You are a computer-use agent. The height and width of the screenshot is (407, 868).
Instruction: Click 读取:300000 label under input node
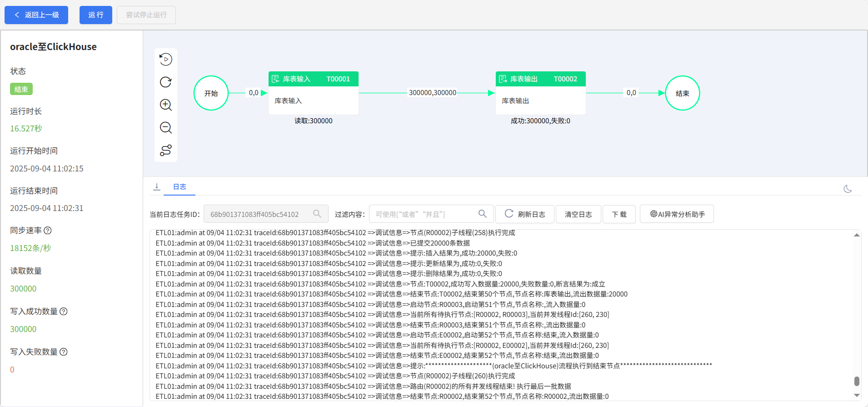(314, 121)
